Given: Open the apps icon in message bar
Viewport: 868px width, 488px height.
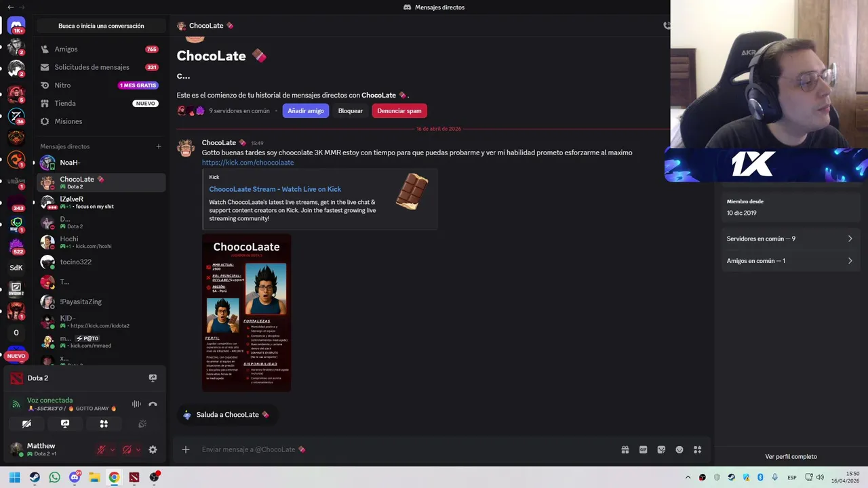Looking at the screenshot, I should tap(697, 449).
